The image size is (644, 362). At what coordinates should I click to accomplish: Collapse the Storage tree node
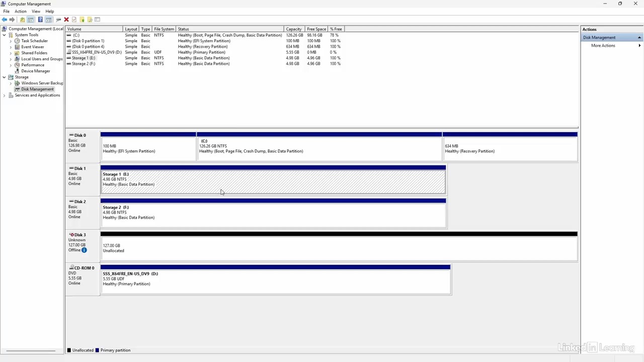tap(4, 77)
